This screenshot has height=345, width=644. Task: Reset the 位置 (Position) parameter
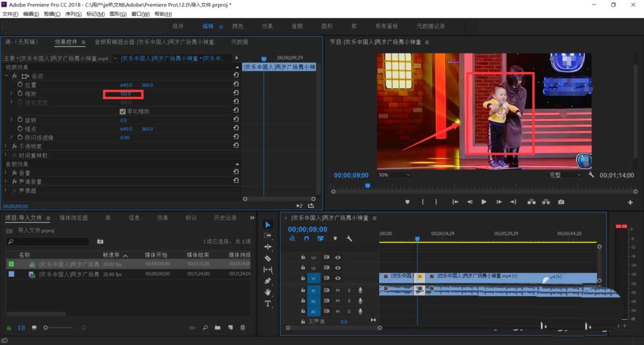[x=236, y=85]
